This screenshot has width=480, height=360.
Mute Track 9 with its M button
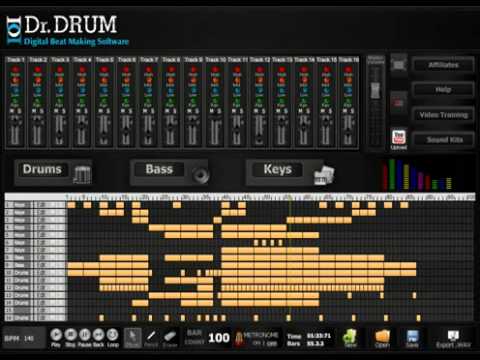click(x=189, y=111)
